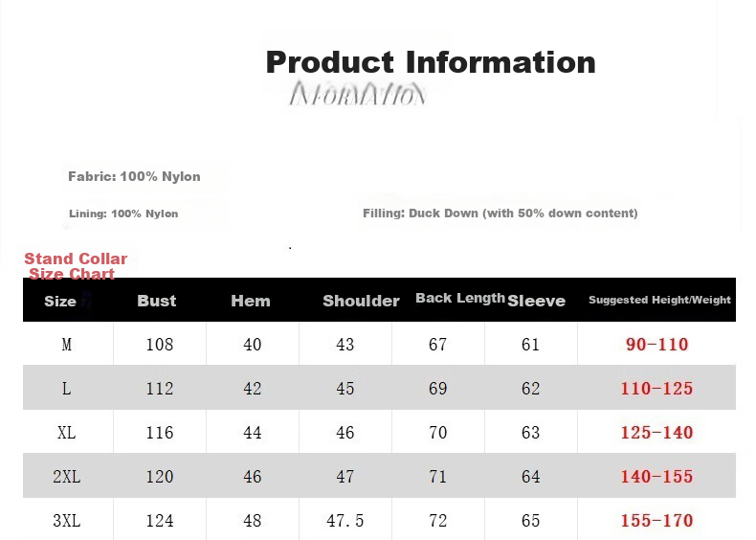Select the red 155-170 weight range
This screenshot has height=540, width=756.
[656, 521]
